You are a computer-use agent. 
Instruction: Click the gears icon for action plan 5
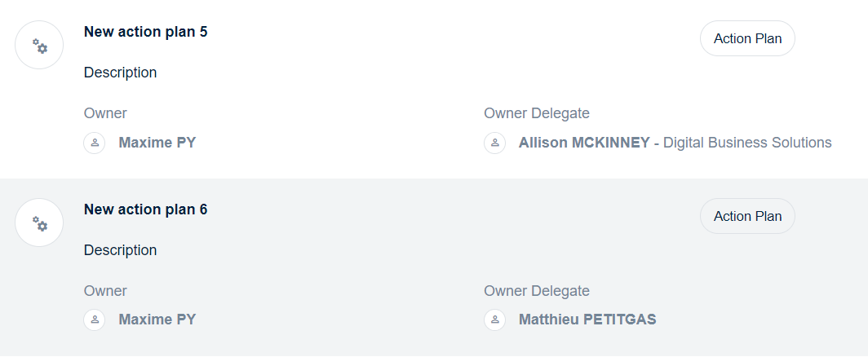pos(39,46)
